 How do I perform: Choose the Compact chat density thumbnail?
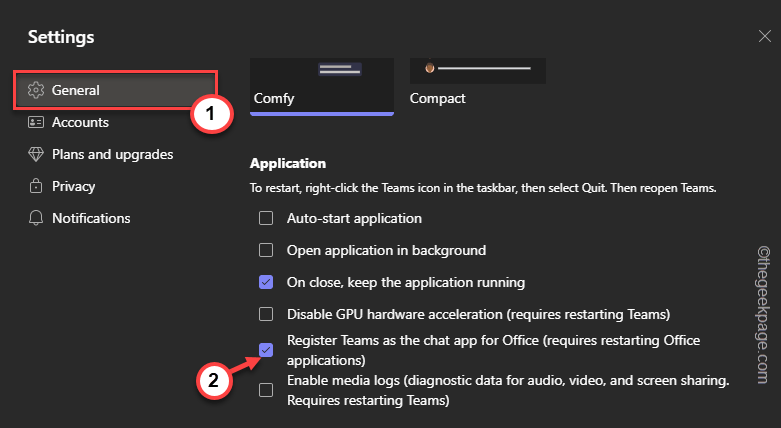click(477, 70)
